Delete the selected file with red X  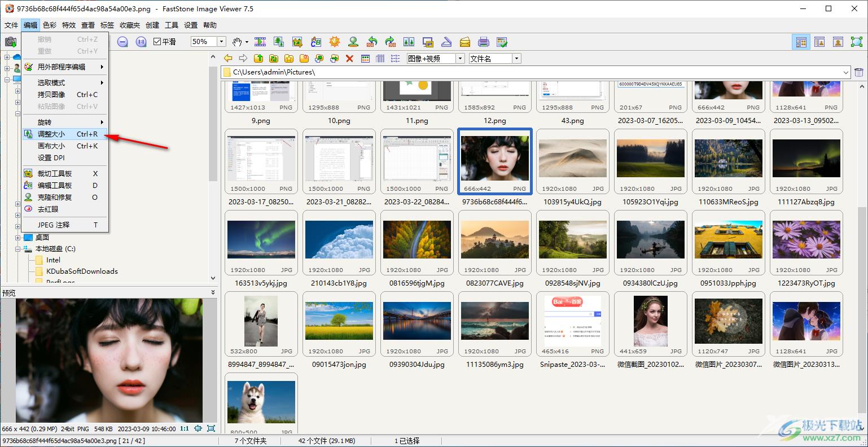point(349,58)
